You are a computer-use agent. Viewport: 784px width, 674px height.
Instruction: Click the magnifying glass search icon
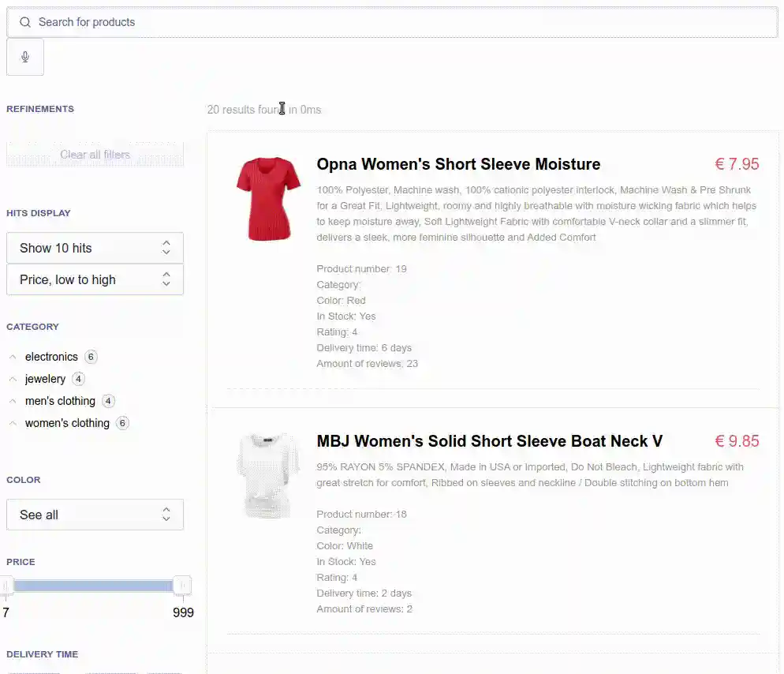point(25,22)
